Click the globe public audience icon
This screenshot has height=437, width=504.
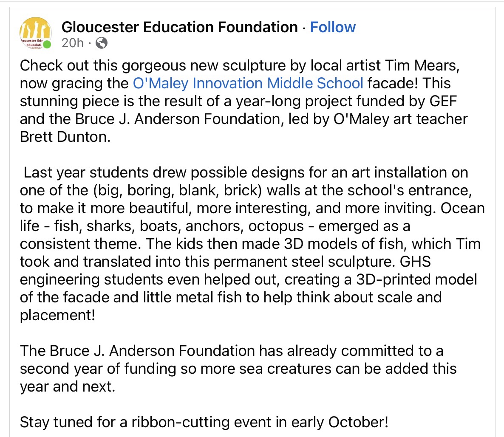102,42
